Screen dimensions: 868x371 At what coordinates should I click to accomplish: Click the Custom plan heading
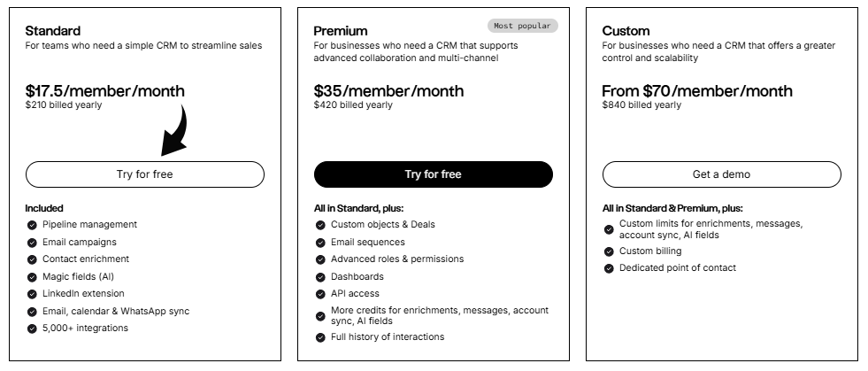[626, 31]
